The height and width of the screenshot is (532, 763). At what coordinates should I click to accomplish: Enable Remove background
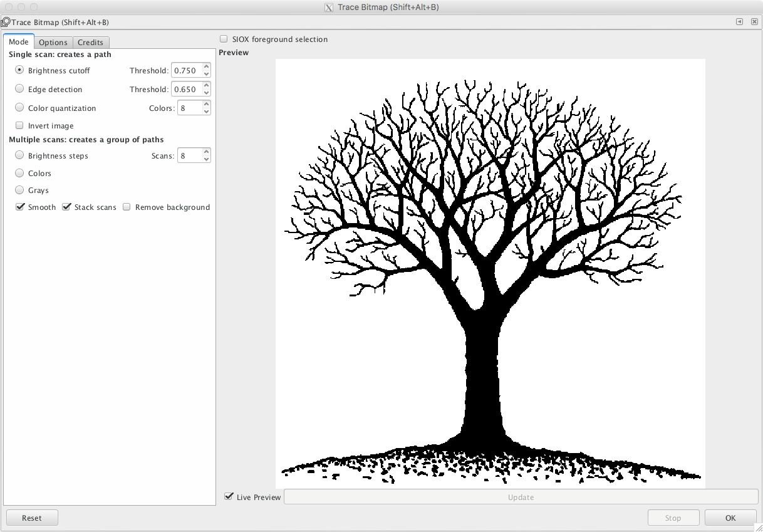[127, 207]
